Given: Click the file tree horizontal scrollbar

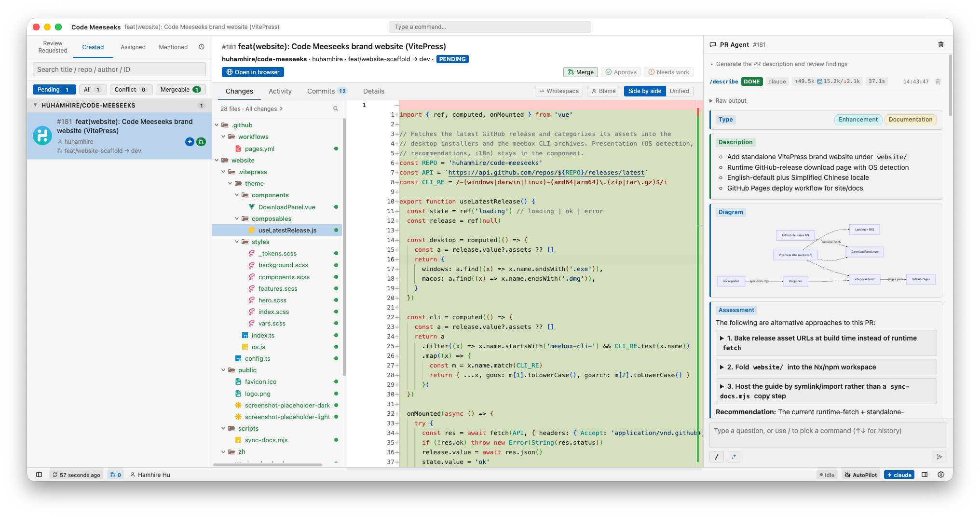Looking at the screenshot, I should click(268, 465).
